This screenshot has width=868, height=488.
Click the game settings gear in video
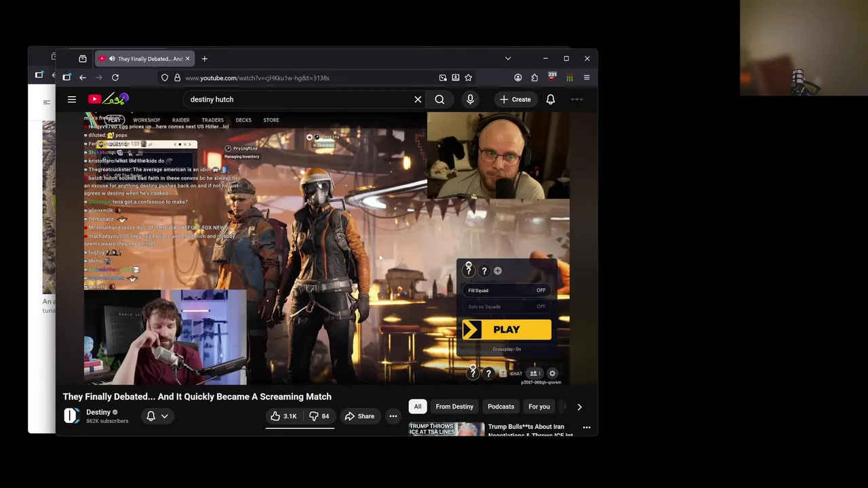(552, 373)
